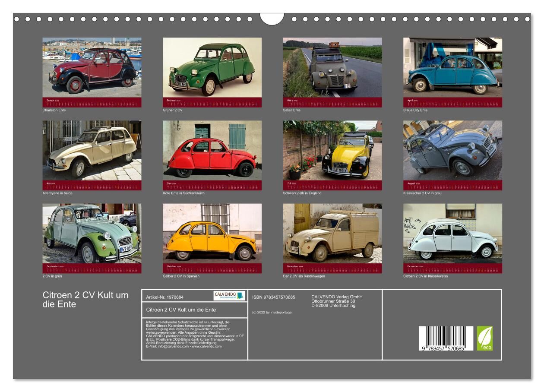This screenshot has height=392, width=544.
Task: Click the CALVENDO Verlag GmbH address
Action: tap(337, 301)
